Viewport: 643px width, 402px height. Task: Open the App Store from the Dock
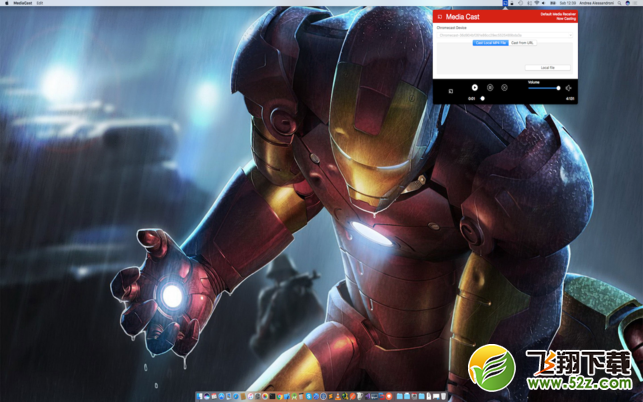pos(221,397)
